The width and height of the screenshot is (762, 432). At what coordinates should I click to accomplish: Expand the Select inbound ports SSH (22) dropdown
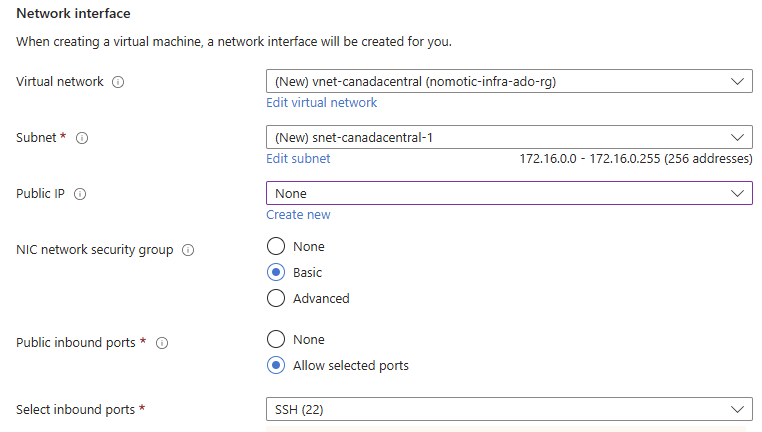(x=509, y=409)
